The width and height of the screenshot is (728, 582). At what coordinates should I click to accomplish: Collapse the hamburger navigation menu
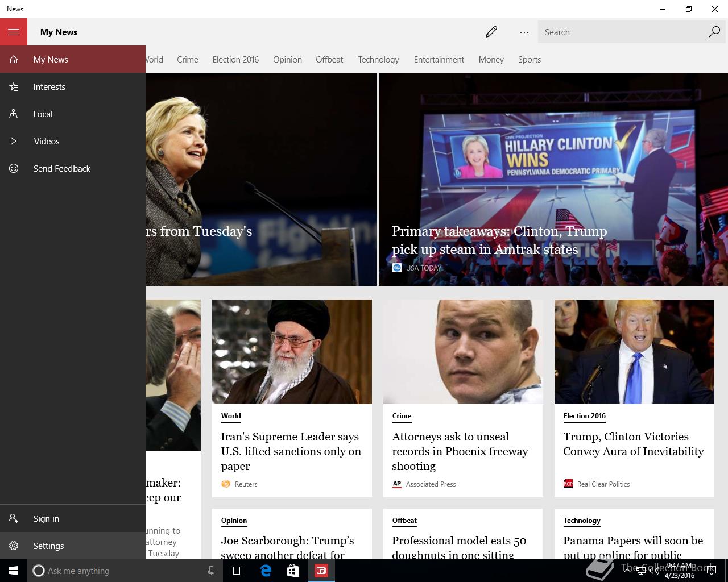14,32
